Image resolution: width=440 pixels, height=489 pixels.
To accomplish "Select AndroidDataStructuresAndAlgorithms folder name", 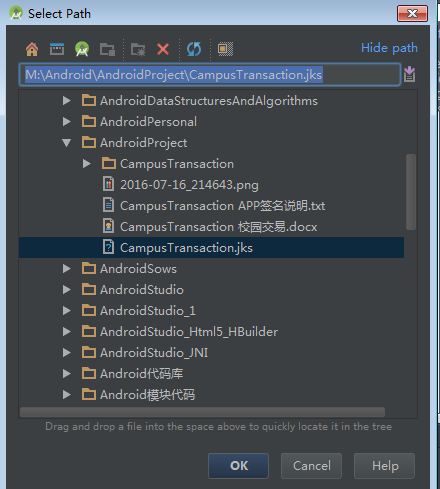I will (209, 101).
